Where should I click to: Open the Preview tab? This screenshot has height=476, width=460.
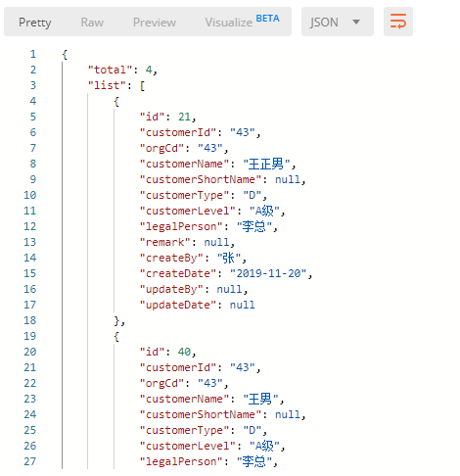click(155, 23)
